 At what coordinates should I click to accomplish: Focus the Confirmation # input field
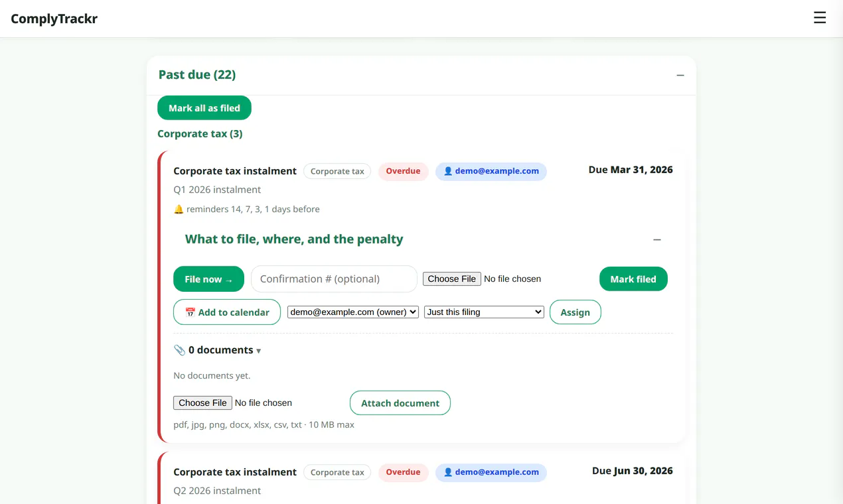click(334, 279)
